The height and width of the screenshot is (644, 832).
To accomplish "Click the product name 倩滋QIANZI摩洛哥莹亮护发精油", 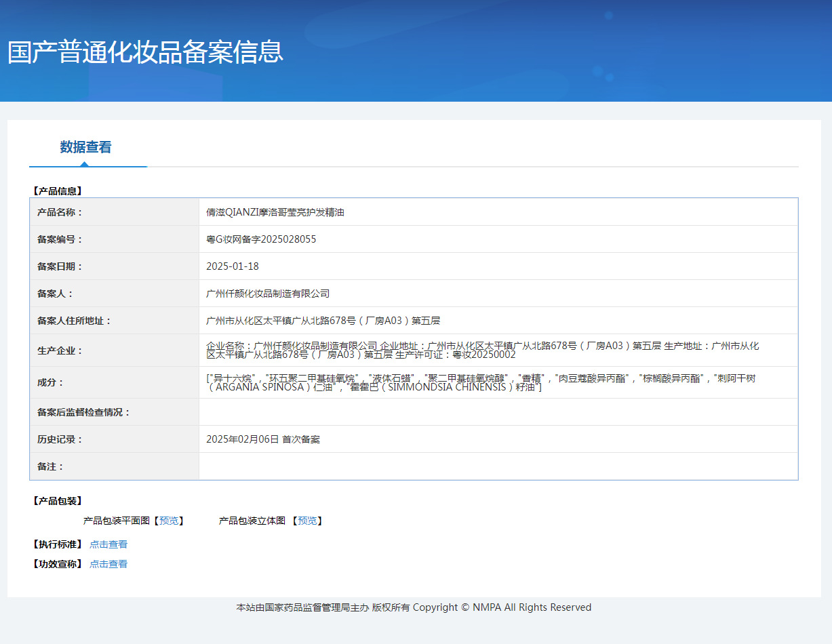I will pyautogui.click(x=275, y=212).
